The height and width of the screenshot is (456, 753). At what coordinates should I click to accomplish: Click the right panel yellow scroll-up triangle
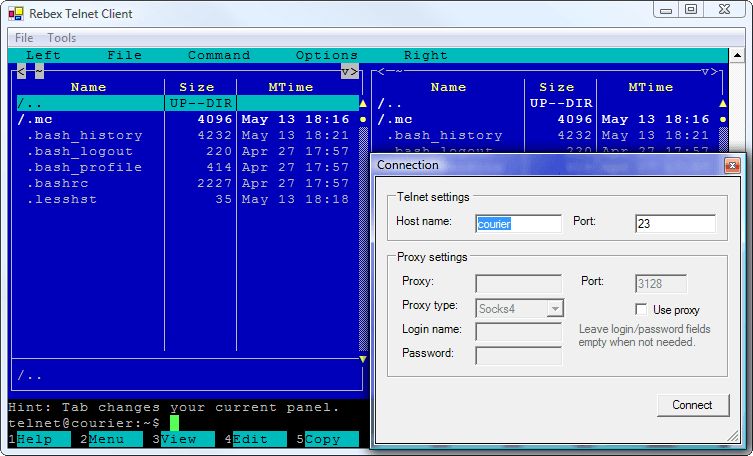723,103
